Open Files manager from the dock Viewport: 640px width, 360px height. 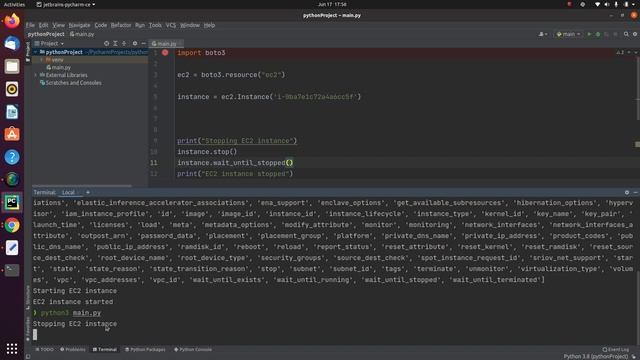12,66
